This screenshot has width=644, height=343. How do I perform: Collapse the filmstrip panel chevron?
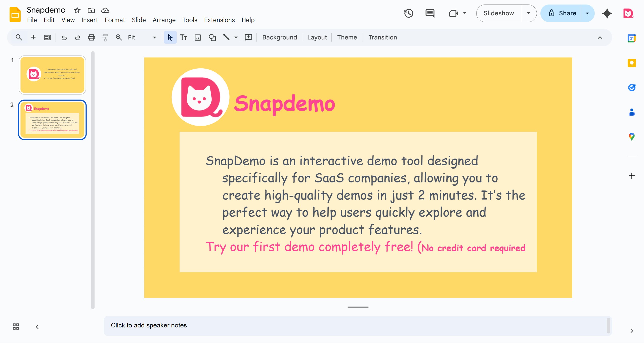[37, 327]
